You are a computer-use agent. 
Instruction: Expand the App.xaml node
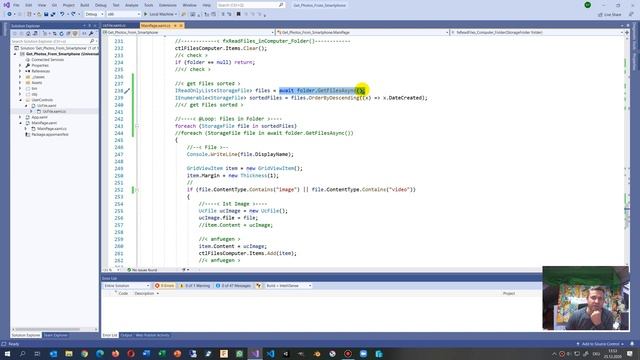click(x=20, y=117)
